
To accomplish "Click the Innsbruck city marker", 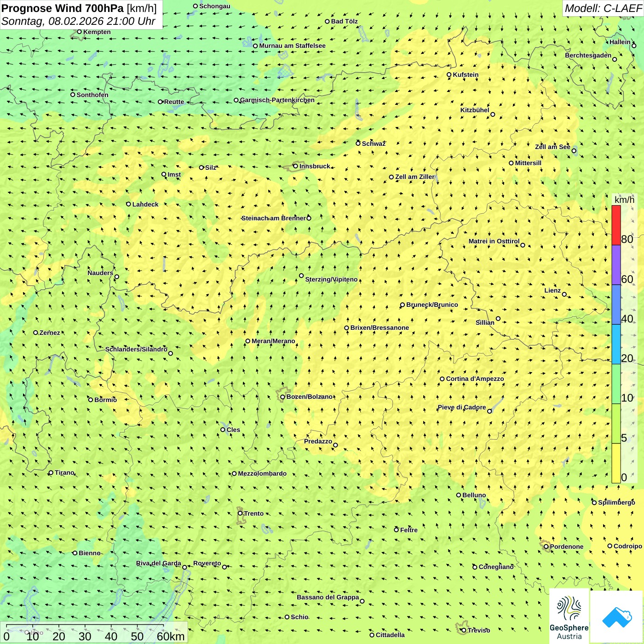I will click(x=295, y=166).
